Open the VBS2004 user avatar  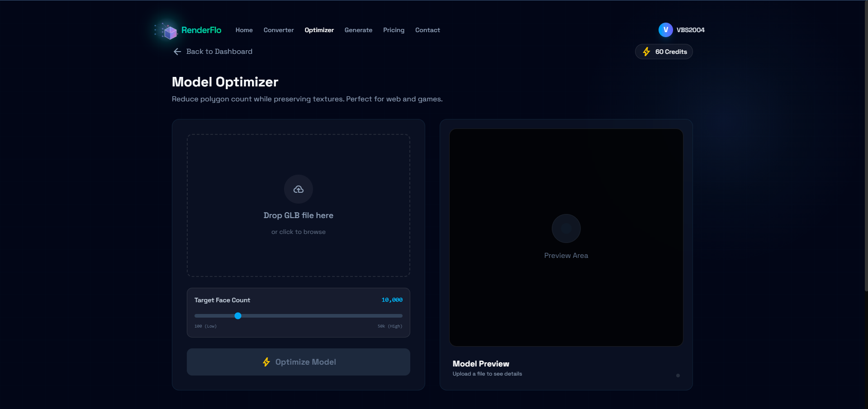[665, 30]
